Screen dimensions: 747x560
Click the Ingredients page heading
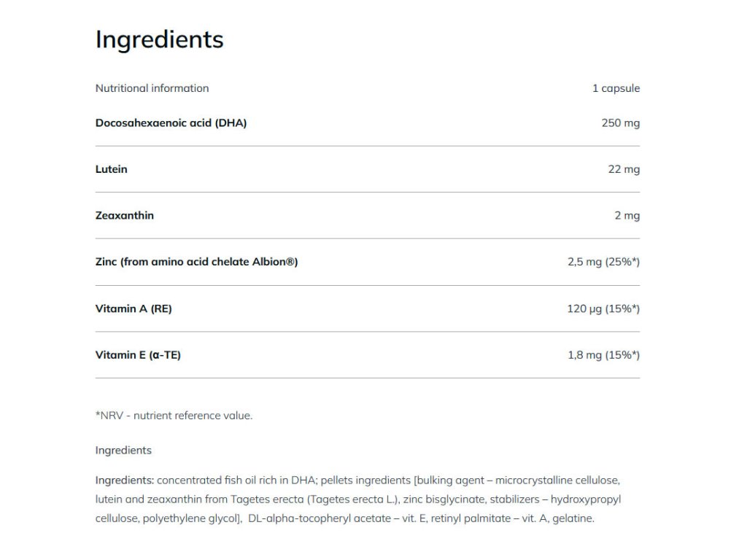tap(159, 40)
